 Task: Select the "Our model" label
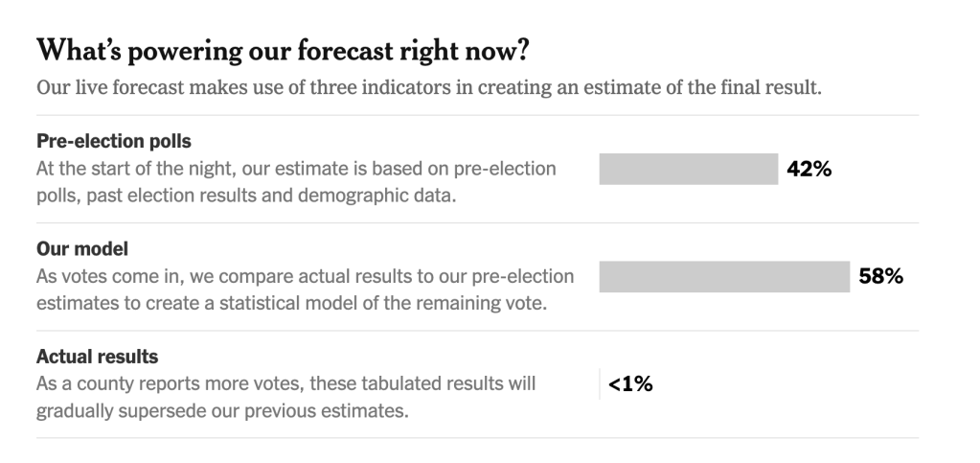[x=82, y=249]
